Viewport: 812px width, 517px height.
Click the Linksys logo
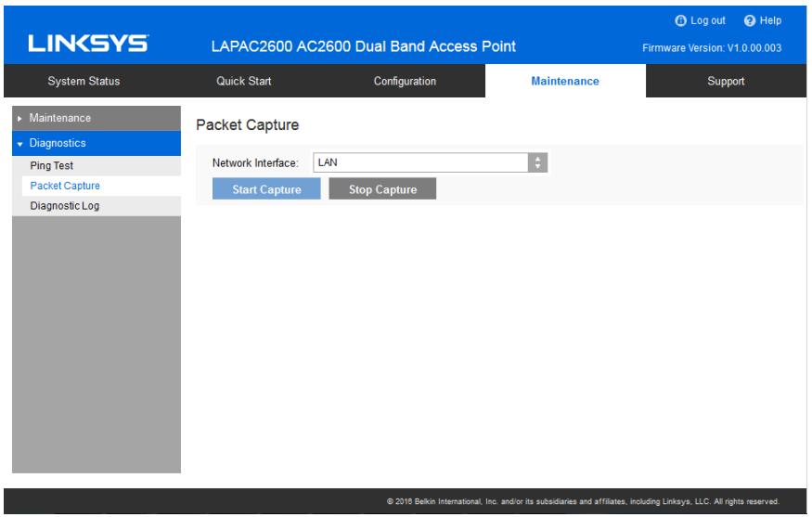[88, 44]
